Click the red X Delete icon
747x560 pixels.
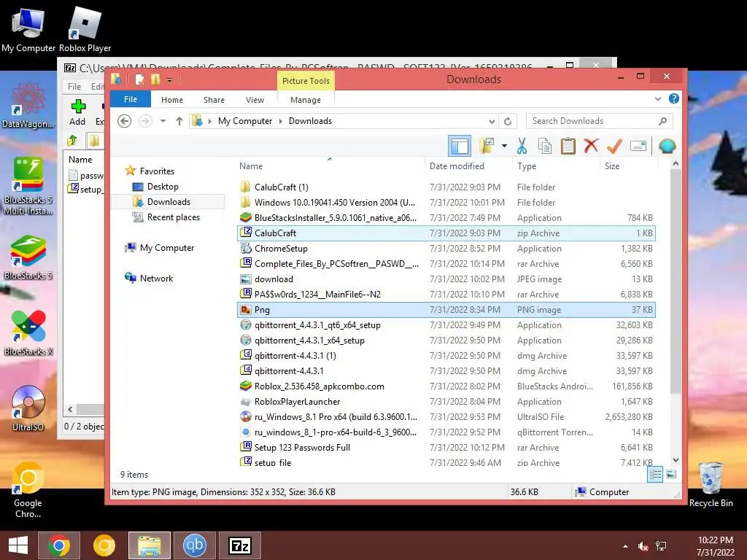point(591,146)
